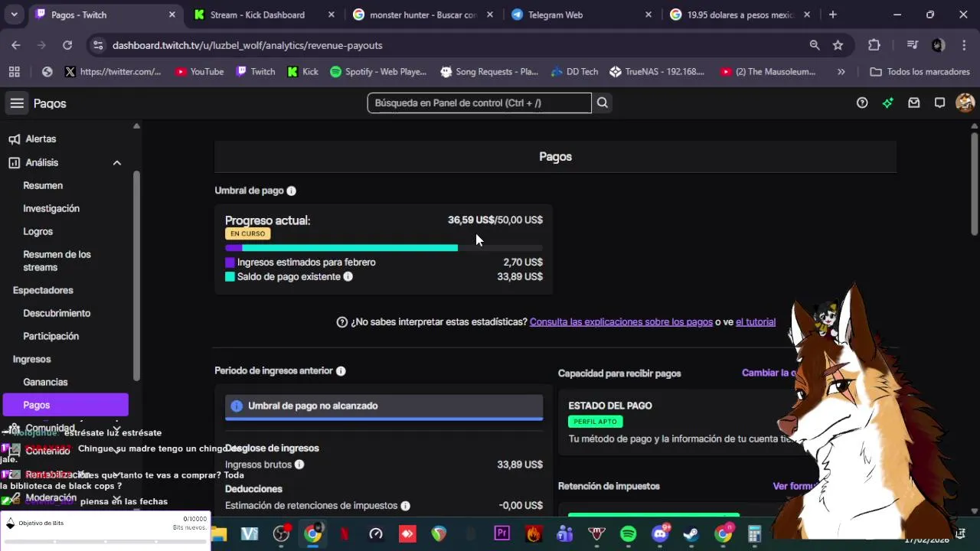Screen dimensions: 980x551
Task: Open Spotify from the taskbar
Action: (x=628, y=533)
